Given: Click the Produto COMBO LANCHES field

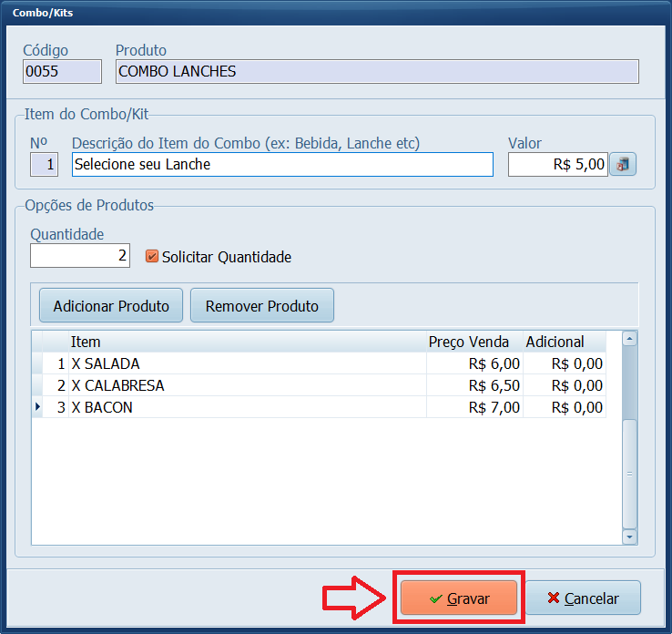Looking at the screenshot, I should (x=377, y=71).
